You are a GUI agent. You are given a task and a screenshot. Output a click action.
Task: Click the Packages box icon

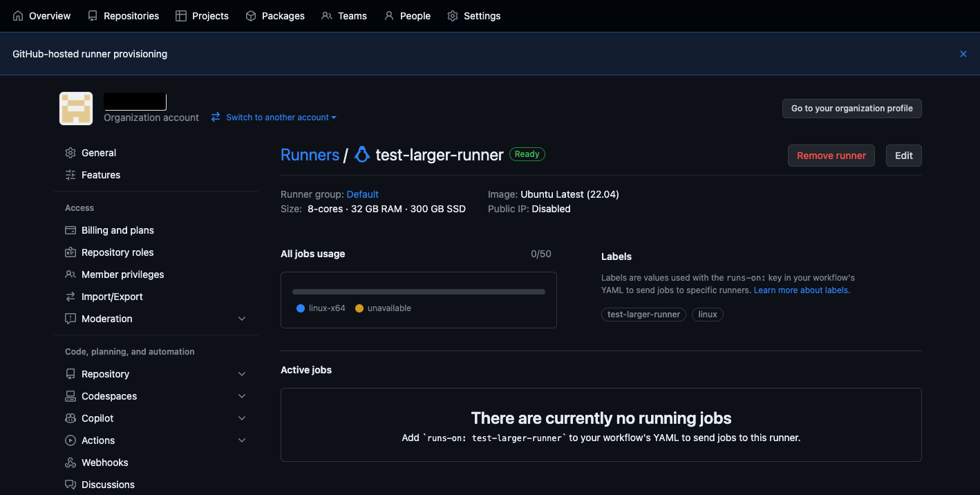249,15
